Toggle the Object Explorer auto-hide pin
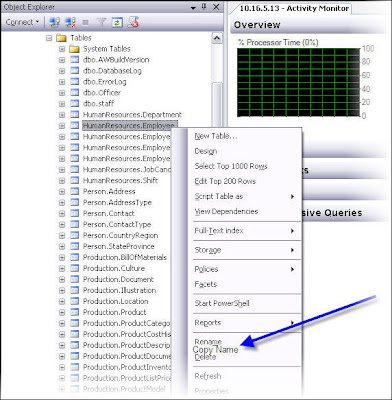This screenshot has height=400, width=392. [x=204, y=7]
